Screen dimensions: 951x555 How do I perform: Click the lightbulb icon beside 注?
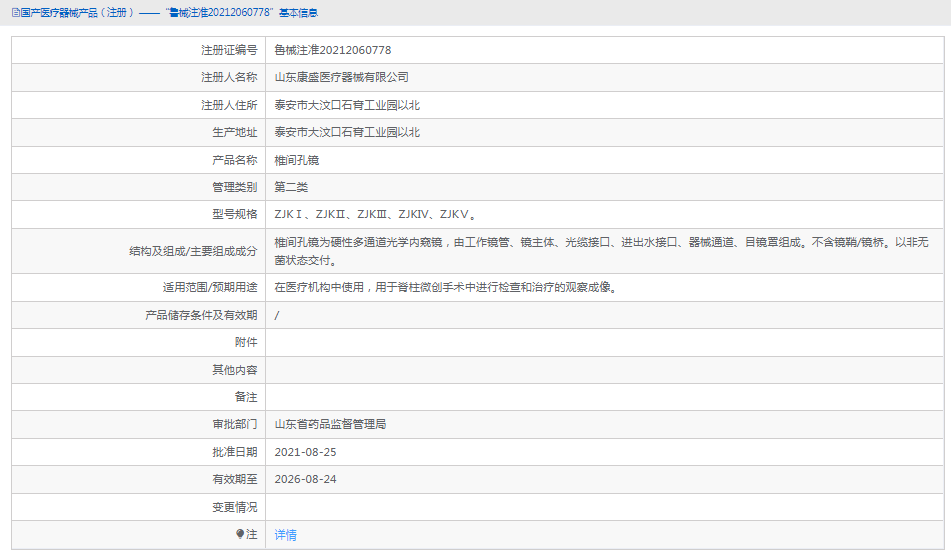[240, 534]
